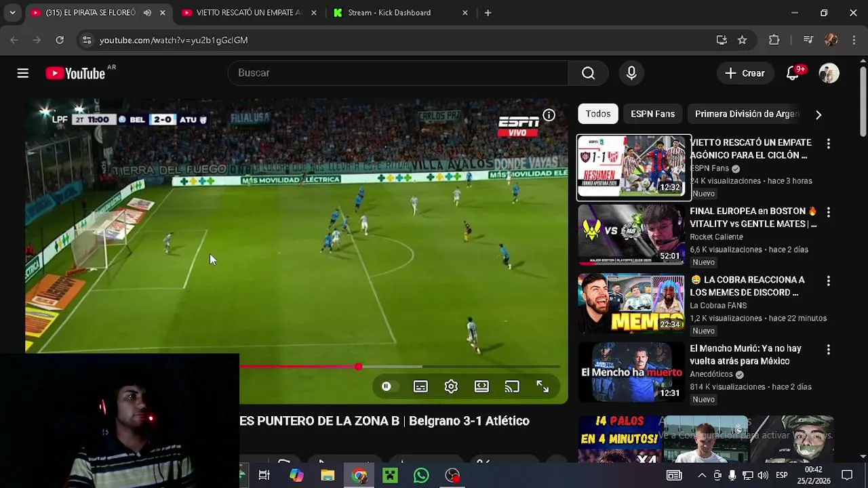Close the Kick Dashboard tab
The width and height of the screenshot is (868, 488).
pyautogui.click(x=465, y=12)
